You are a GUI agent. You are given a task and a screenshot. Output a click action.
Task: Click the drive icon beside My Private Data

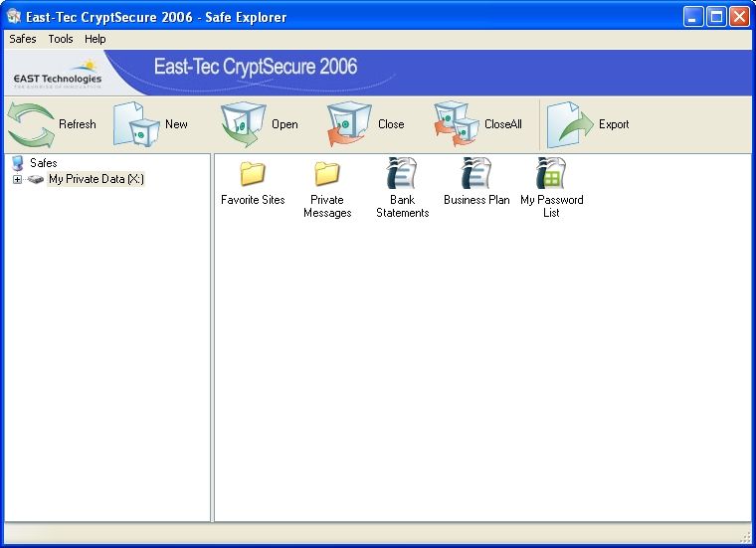tap(36, 179)
